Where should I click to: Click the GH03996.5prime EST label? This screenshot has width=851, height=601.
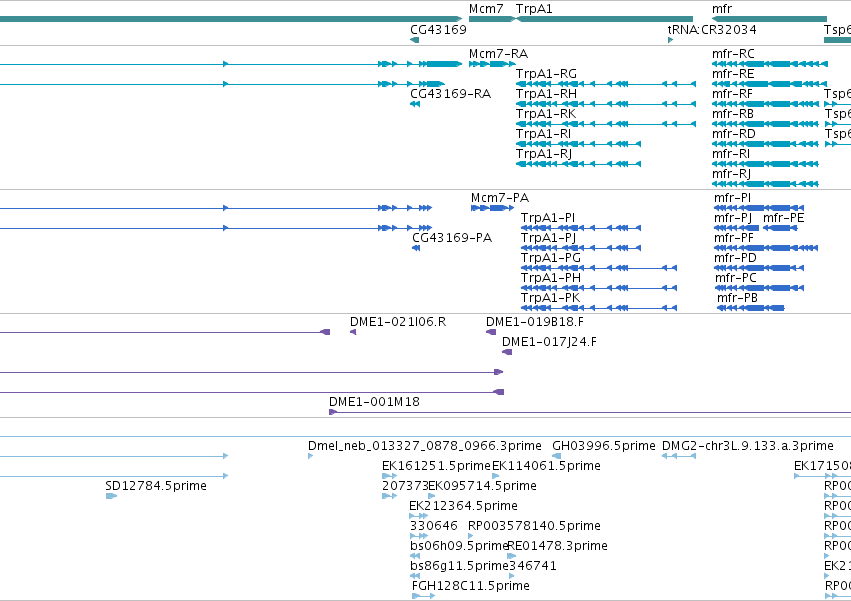coord(604,446)
